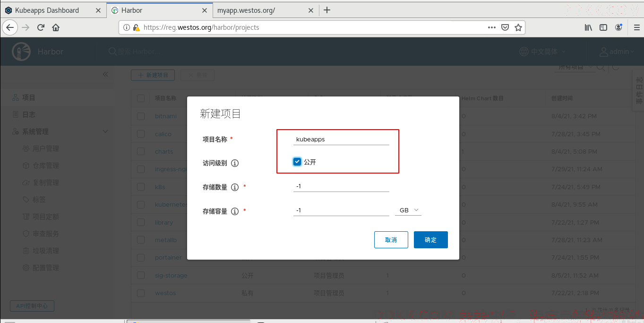Click the Pocket save icon
644x323 pixels.
[505, 27]
